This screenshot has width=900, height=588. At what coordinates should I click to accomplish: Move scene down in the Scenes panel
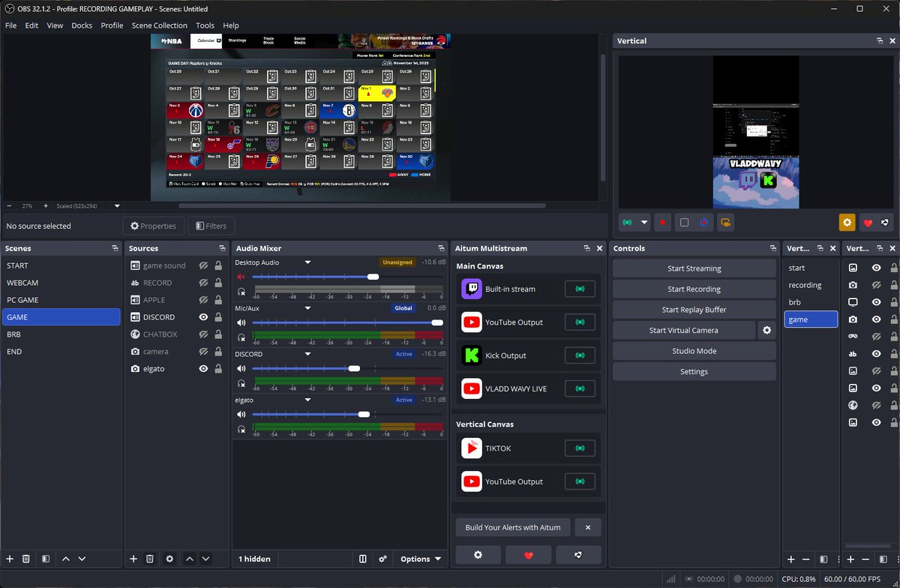click(x=82, y=559)
